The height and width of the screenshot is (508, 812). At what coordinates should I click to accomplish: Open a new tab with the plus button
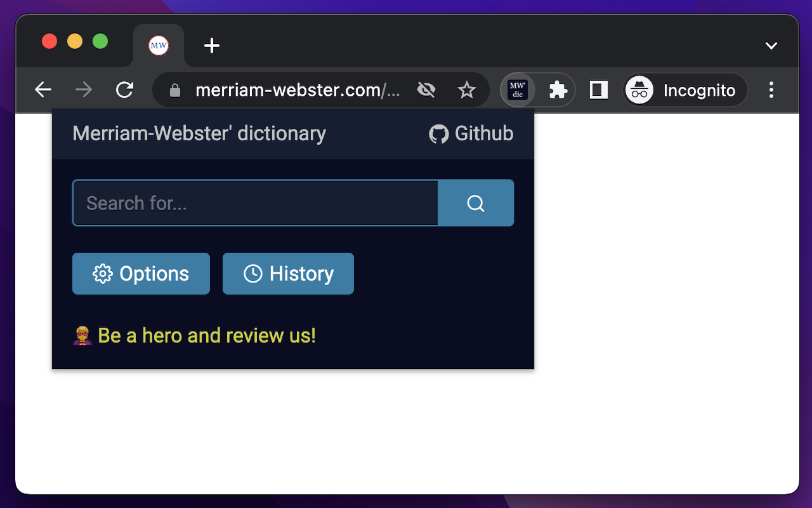click(x=212, y=46)
